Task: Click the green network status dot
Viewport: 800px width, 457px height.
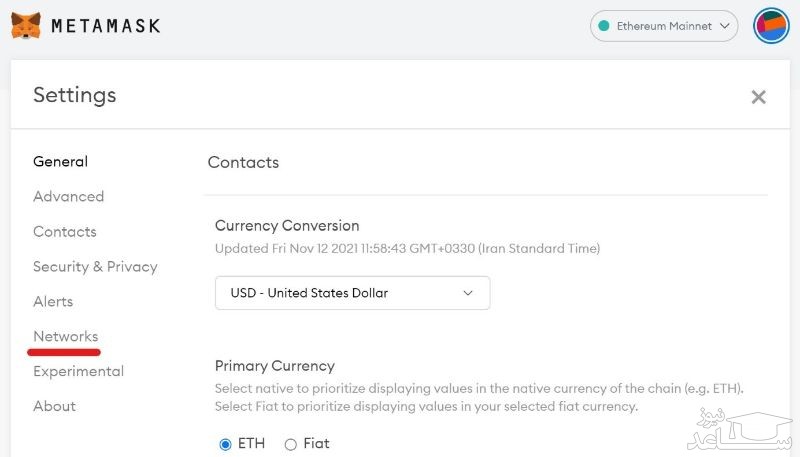Action: [x=604, y=26]
